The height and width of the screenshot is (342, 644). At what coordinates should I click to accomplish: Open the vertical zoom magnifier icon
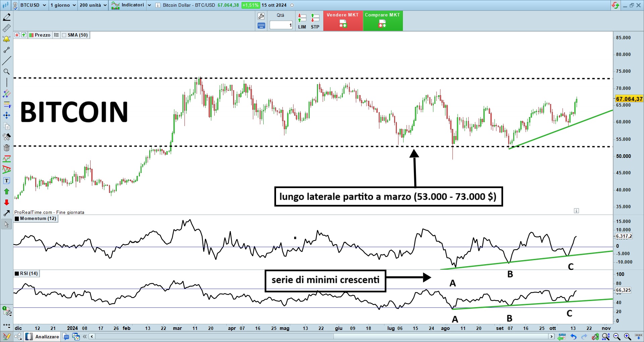[606, 337]
